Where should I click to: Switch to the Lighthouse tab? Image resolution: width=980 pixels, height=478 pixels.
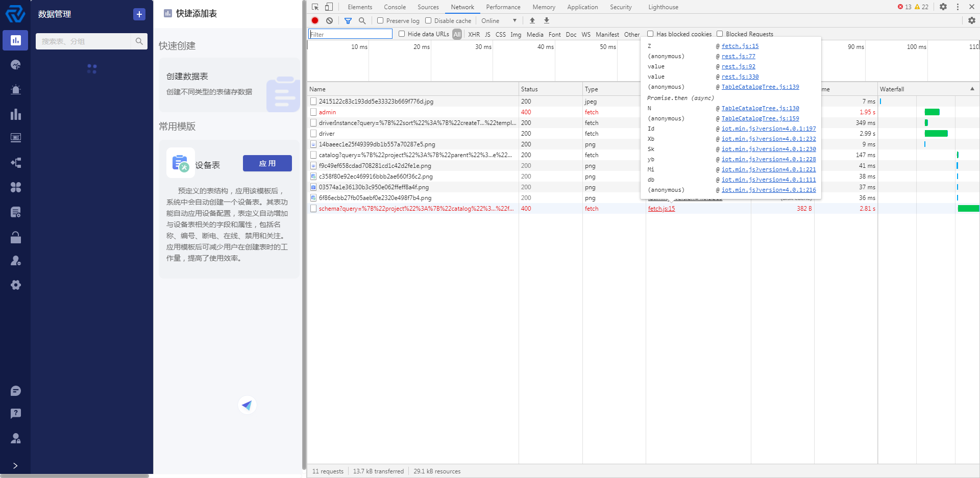tap(663, 7)
